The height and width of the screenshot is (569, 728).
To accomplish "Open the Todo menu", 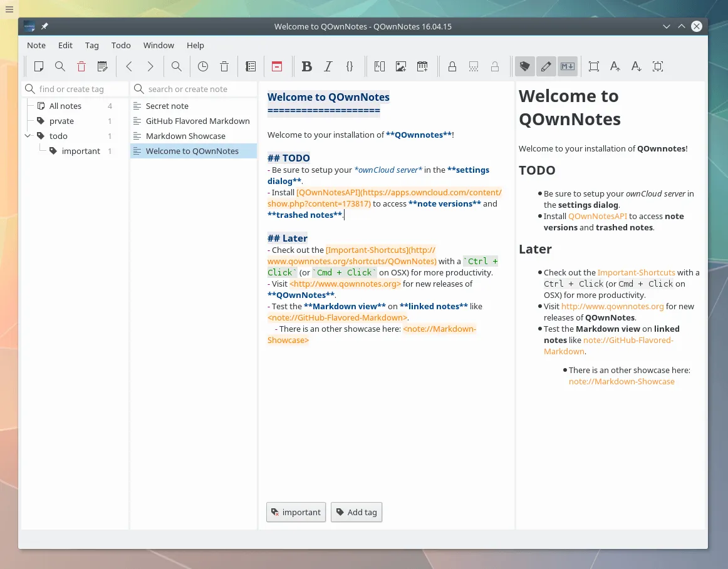I will 121,45.
